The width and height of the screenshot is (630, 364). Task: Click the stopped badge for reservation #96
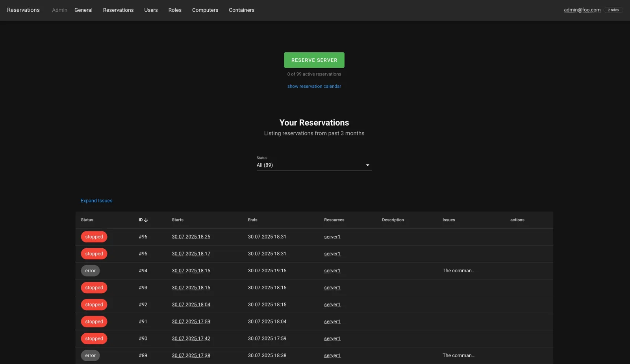click(x=94, y=237)
